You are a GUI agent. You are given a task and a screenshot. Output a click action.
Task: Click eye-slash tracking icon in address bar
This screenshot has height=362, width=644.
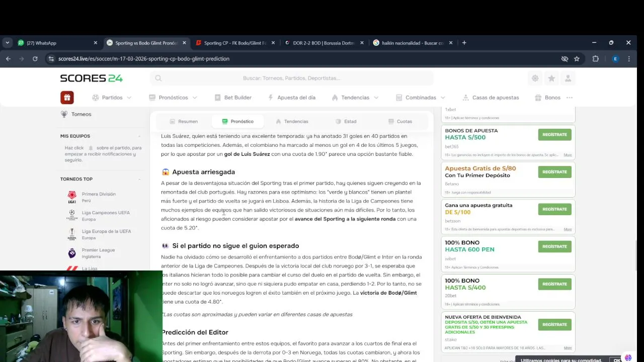(x=565, y=59)
